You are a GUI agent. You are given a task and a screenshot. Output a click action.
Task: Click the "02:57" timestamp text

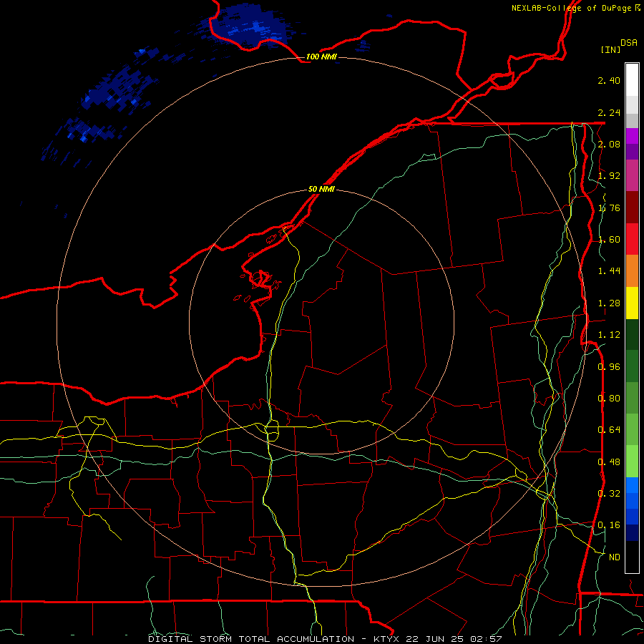(x=487, y=639)
